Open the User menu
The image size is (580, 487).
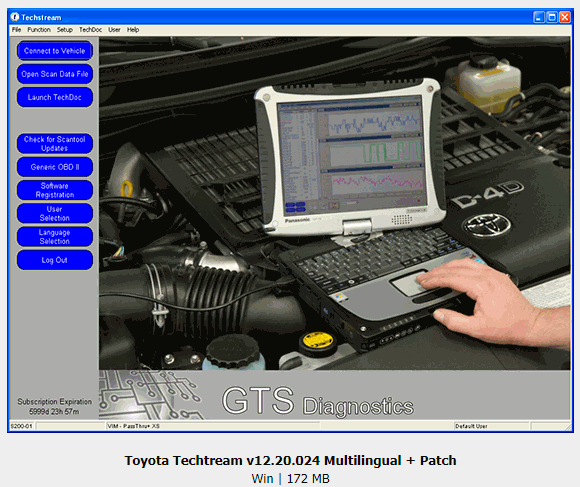(x=114, y=30)
